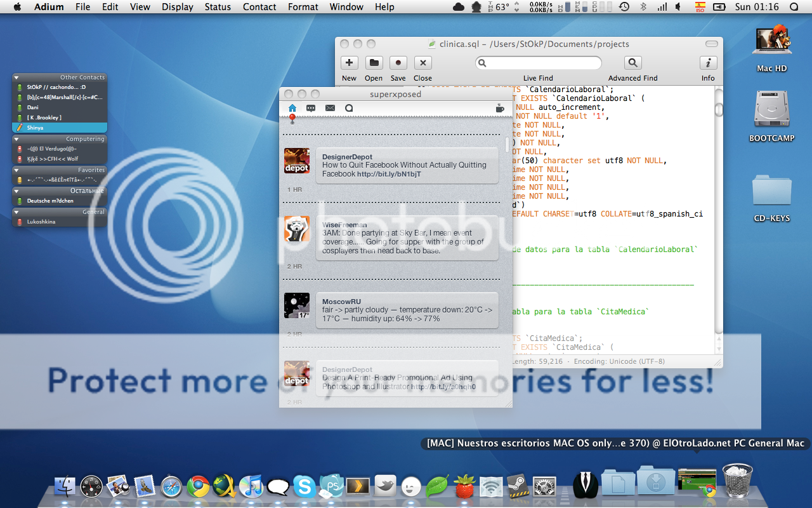The image size is (812, 508).
Task: Click the New document plus icon in clinica.sql toolbar
Action: [350, 63]
